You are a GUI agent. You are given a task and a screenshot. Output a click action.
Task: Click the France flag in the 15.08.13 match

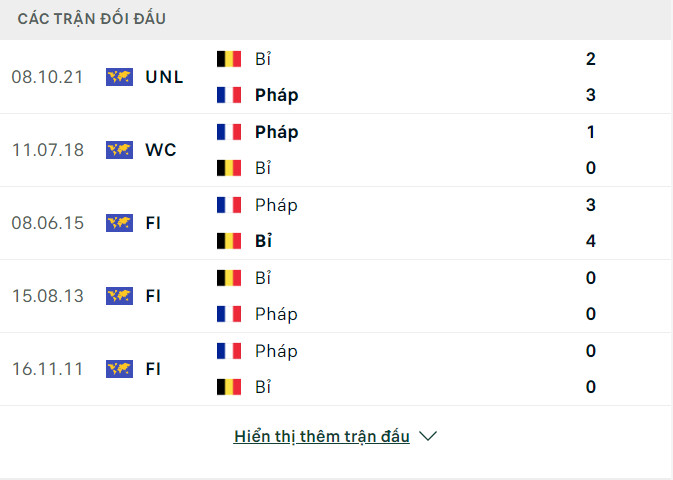pos(229,314)
